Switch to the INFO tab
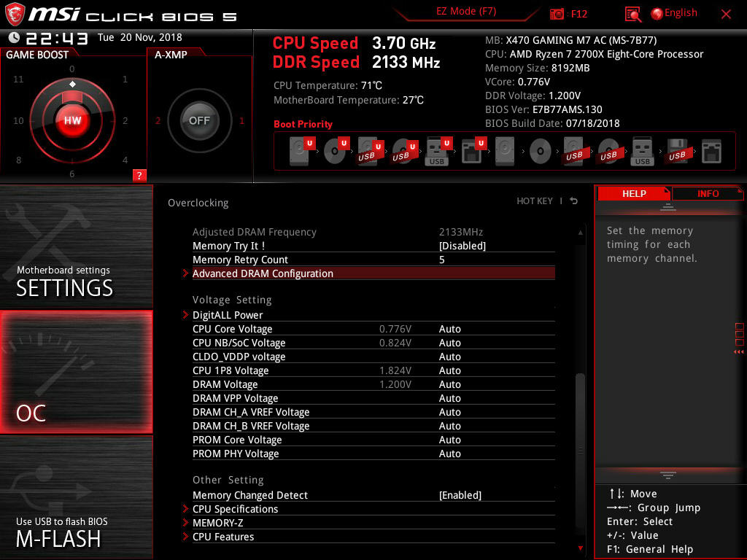The image size is (747, 560). [708, 193]
